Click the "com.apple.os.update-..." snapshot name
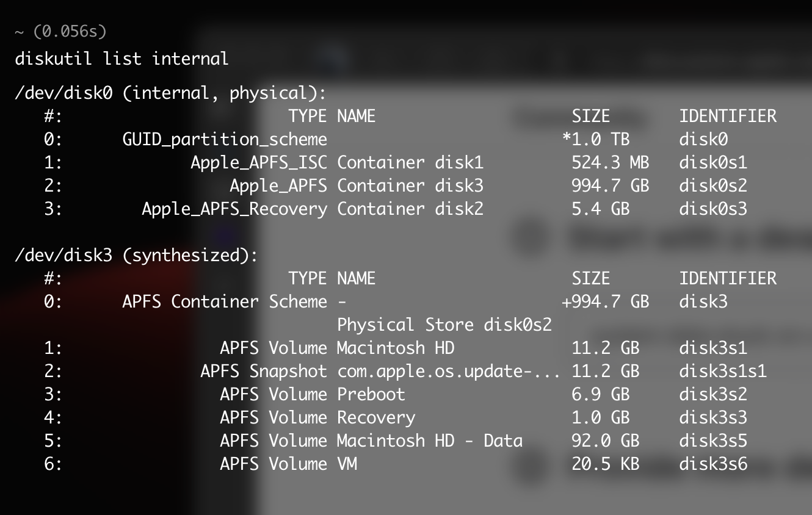The image size is (812, 515). click(x=449, y=372)
